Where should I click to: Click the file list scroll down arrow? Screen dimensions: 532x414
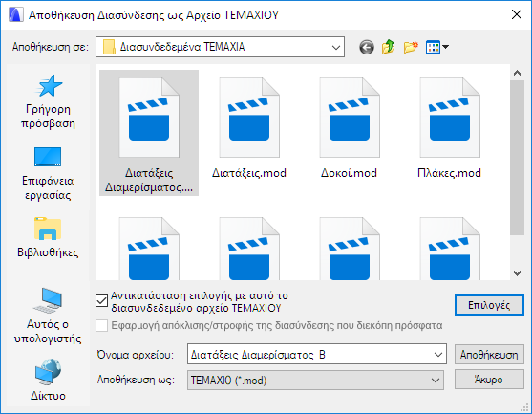[517, 273]
